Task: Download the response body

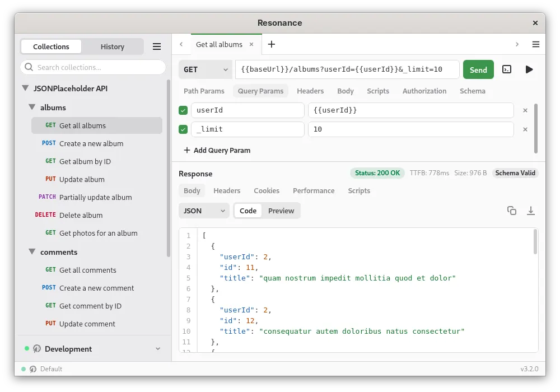Action: click(x=531, y=211)
